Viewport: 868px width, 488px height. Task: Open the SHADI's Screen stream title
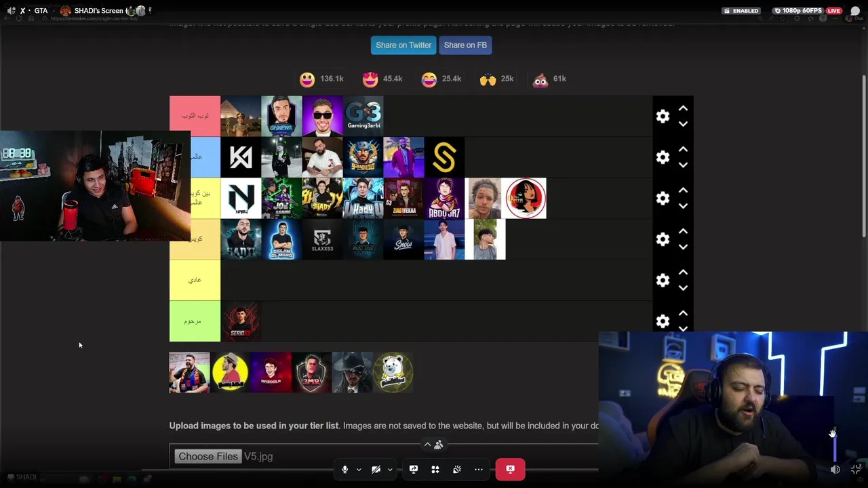98,11
